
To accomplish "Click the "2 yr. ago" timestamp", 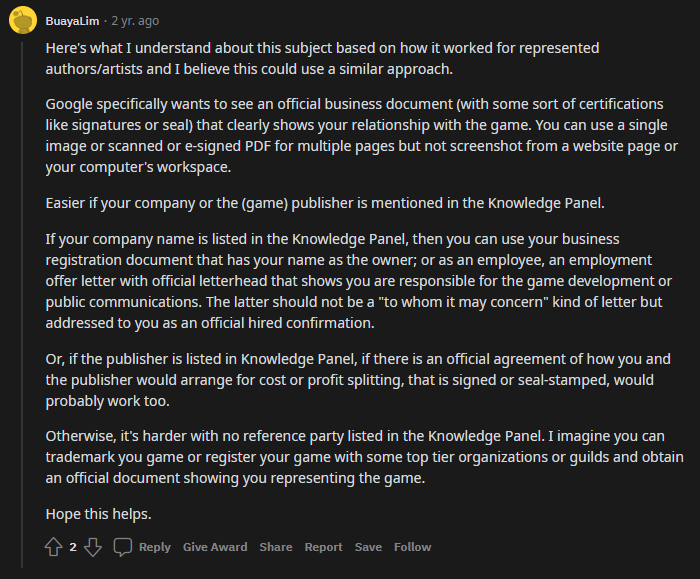I will click(x=135, y=21).
